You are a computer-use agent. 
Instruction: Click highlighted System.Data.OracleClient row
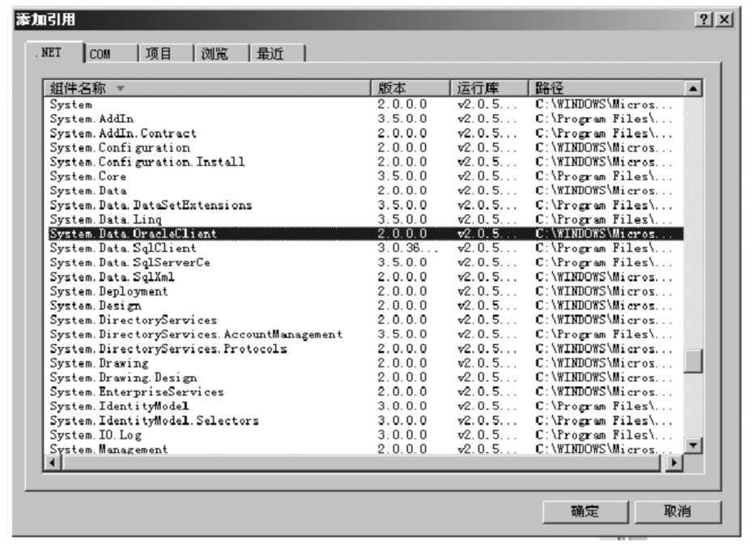point(366,234)
